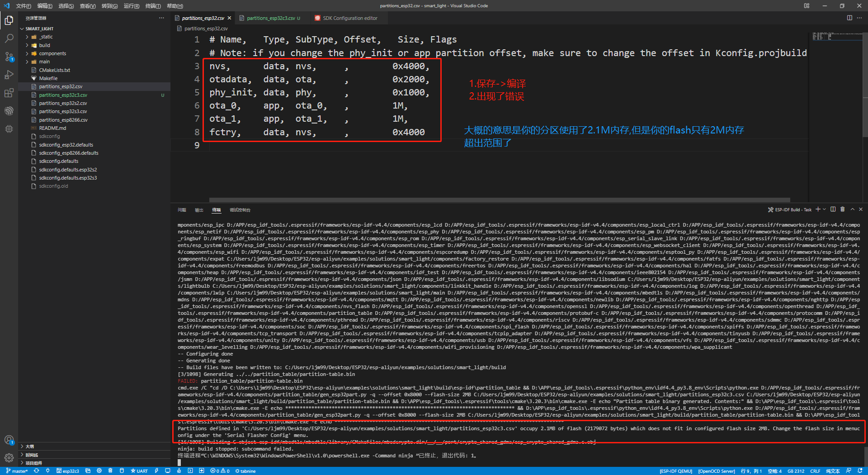The width and height of the screenshot is (868, 475).
Task: Switch to SDK Configuration editor tab
Action: pyautogui.click(x=350, y=18)
